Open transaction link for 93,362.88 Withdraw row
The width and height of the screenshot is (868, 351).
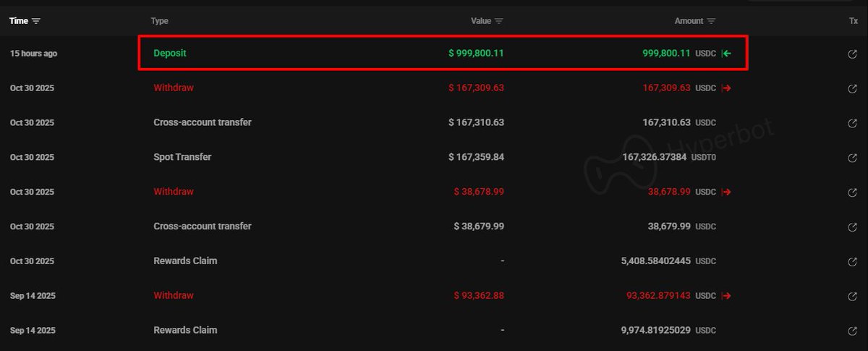tap(853, 296)
